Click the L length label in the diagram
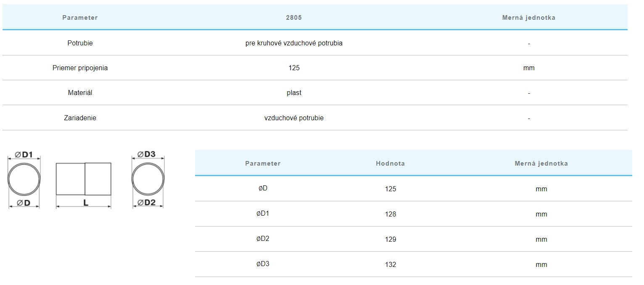Image resolution: width=644 pixels, height=285 pixels. click(86, 203)
